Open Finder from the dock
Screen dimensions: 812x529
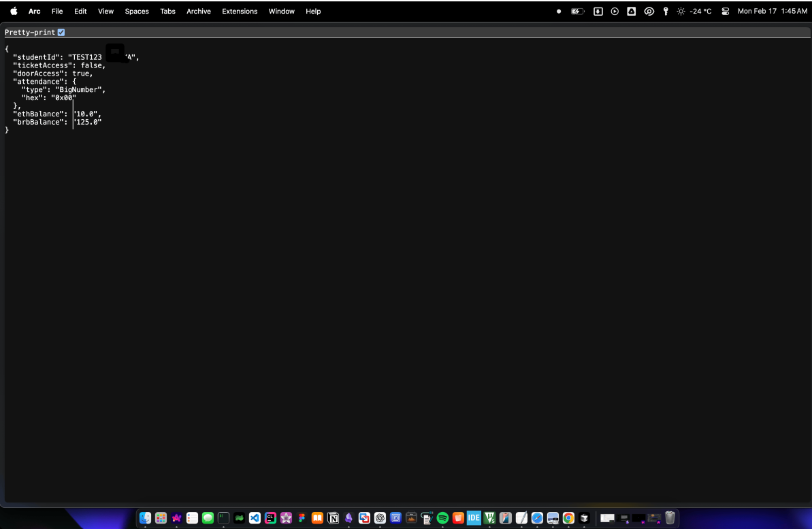[145, 517]
